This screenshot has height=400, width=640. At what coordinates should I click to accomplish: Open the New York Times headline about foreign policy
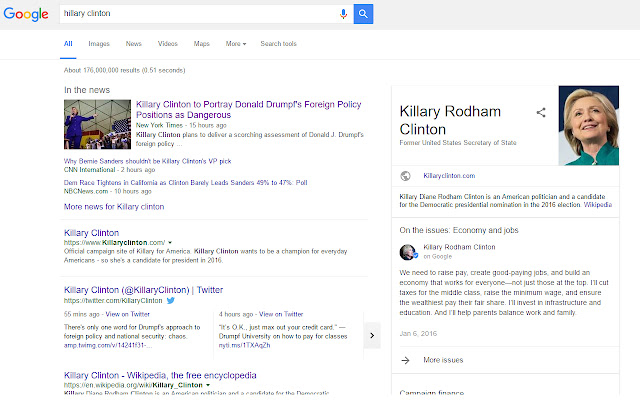(249, 109)
